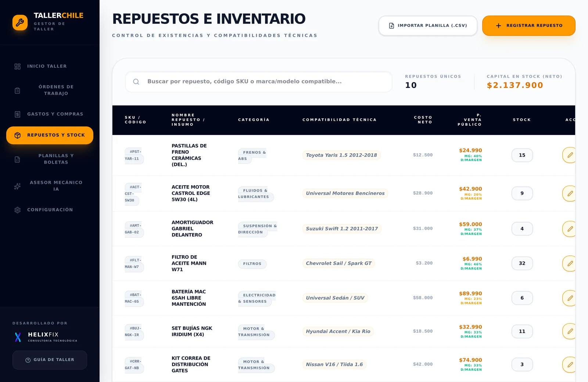Click SKU tag #ACT-CST-5W30
The width and height of the screenshot is (588, 382).
133,193
